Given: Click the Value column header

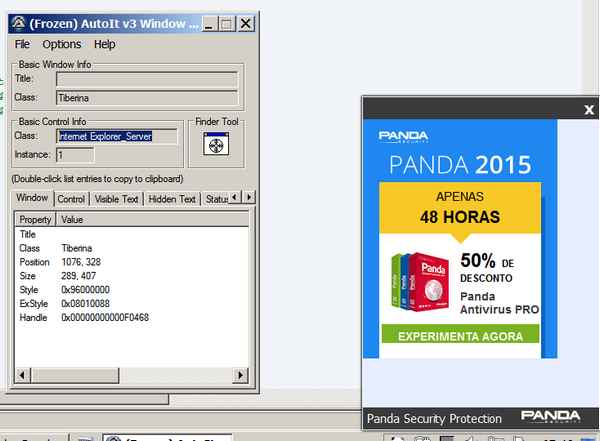Looking at the screenshot, I should click(x=152, y=220).
